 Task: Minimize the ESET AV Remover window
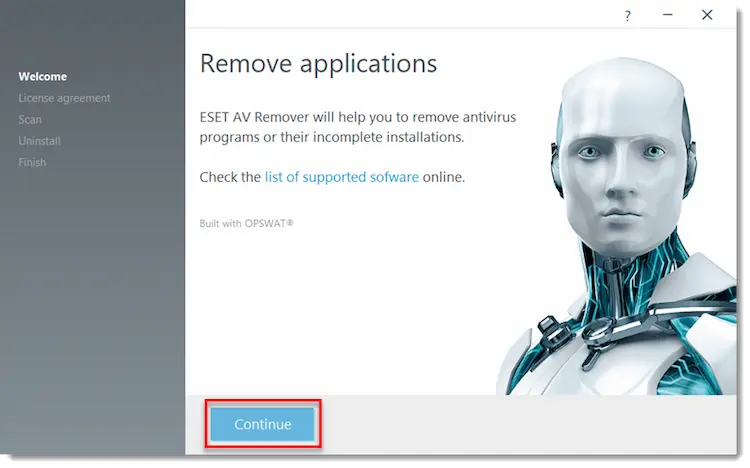668,15
